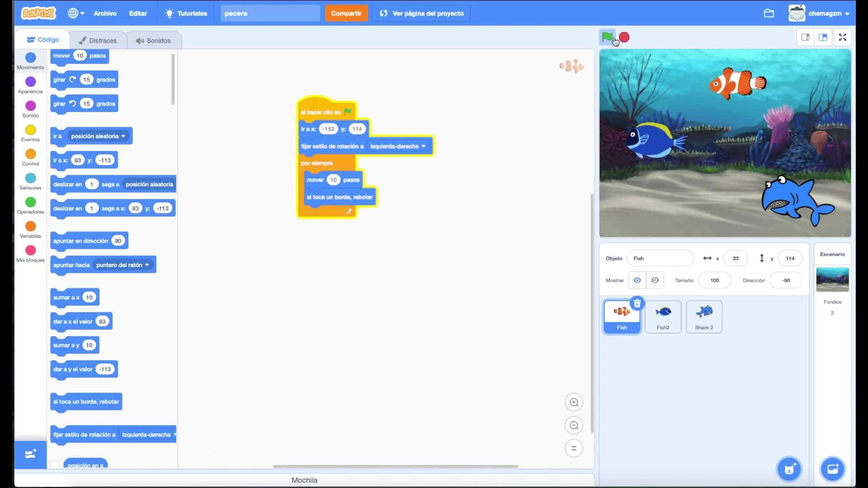Open the Archivo menu
This screenshot has height=488, width=868.
click(x=105, y=13)
